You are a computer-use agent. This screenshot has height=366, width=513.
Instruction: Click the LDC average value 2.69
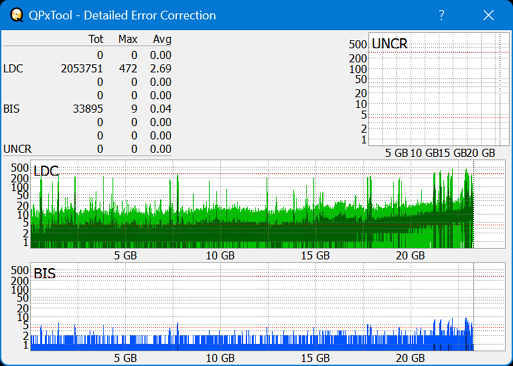coord(161,69)
